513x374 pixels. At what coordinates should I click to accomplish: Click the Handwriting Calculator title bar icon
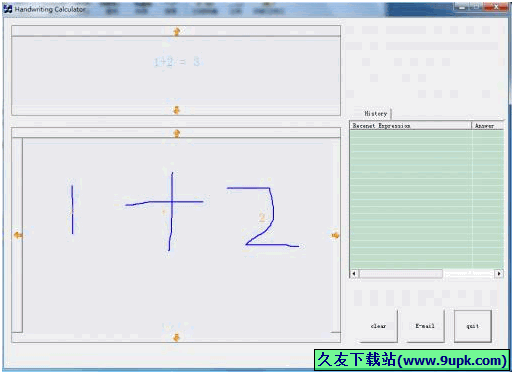point(8,9)
